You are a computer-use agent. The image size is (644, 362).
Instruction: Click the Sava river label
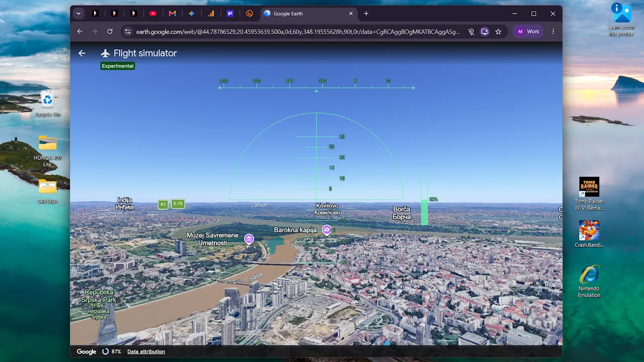click(x=256, y=277)
